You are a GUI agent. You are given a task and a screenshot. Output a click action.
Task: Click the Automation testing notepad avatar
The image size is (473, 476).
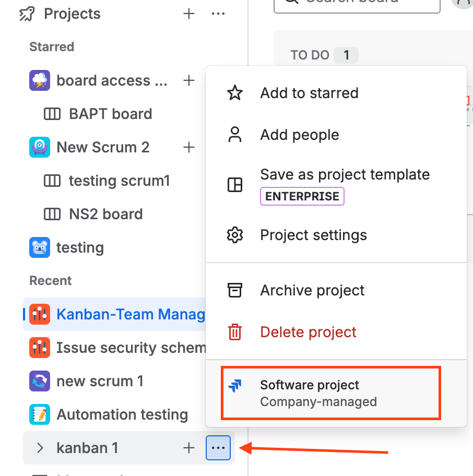[x=40, y=414]
